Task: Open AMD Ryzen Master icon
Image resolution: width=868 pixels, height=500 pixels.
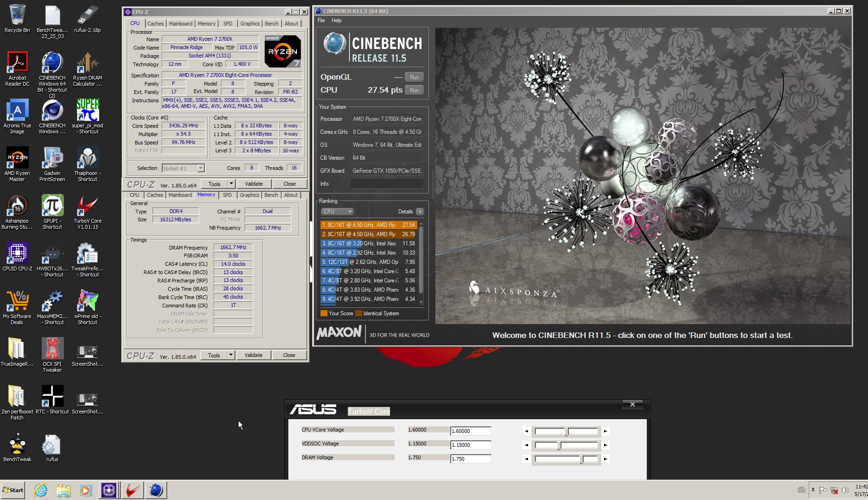Action: tap(17, 164)
